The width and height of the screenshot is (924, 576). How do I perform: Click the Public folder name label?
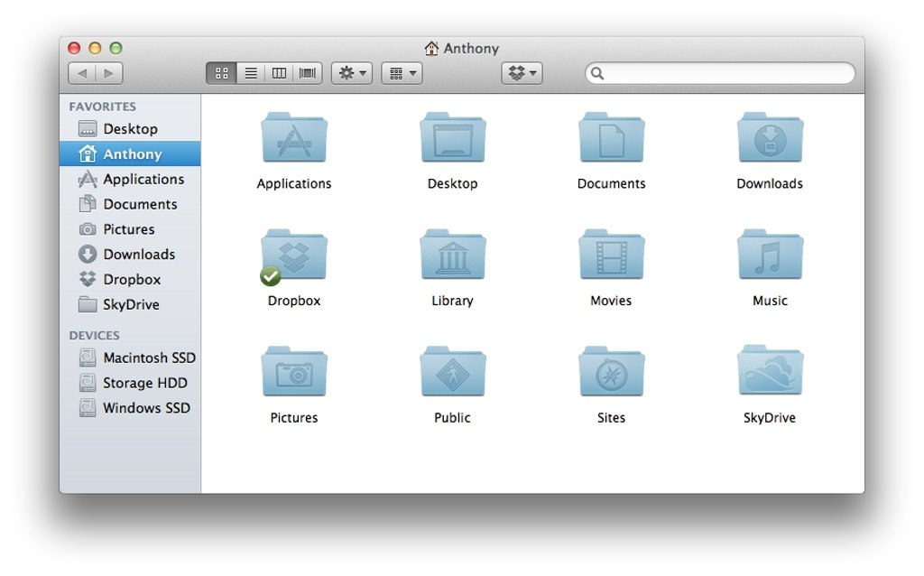click(x=453, y=418)
